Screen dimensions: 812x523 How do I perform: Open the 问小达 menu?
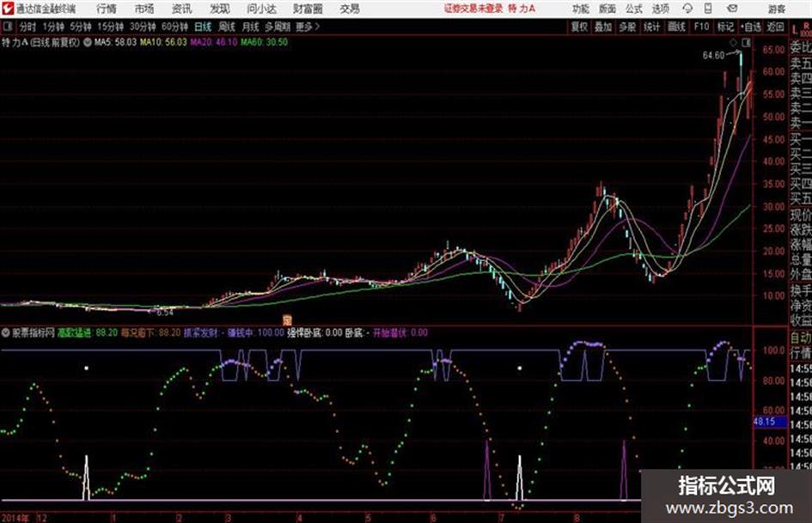(261, 9)
